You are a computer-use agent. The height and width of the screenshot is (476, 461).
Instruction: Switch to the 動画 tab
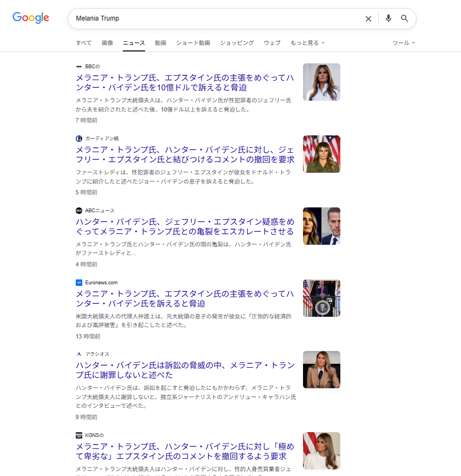click(x=161, y=43)
